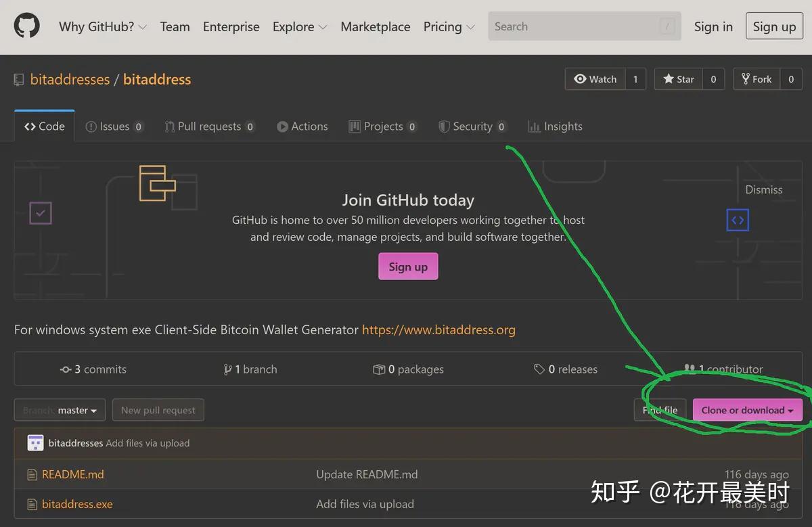This screenshot has height=527, width=812.
Task: Open the bitaddress.org website link
Action: tap(438, 330)
